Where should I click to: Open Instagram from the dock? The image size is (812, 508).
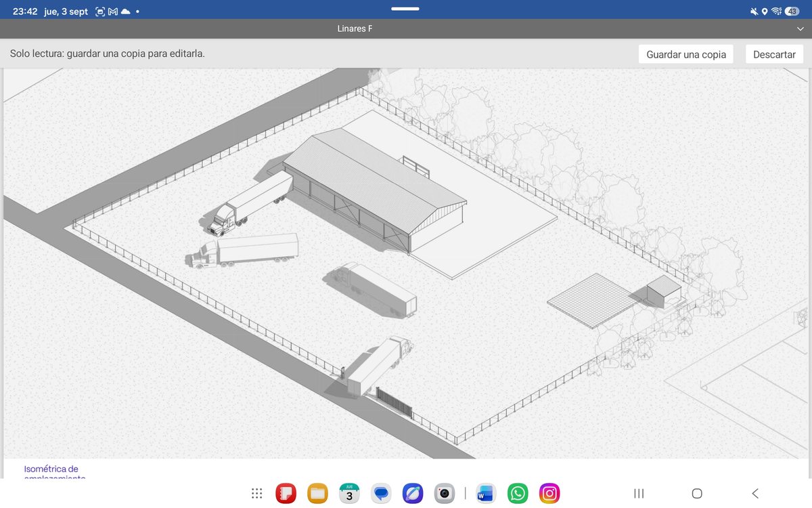(549, 494)
